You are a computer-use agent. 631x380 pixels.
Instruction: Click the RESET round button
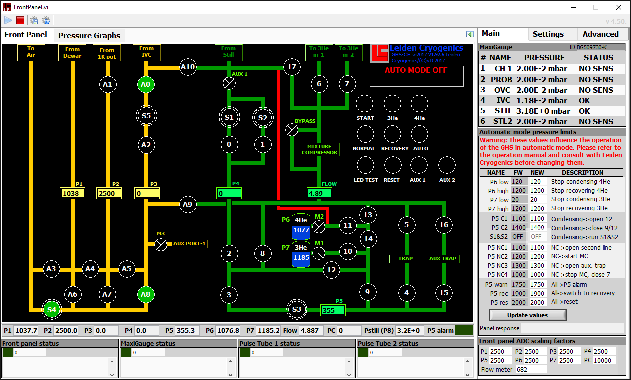pyautogui.click(x=392, y=165)
